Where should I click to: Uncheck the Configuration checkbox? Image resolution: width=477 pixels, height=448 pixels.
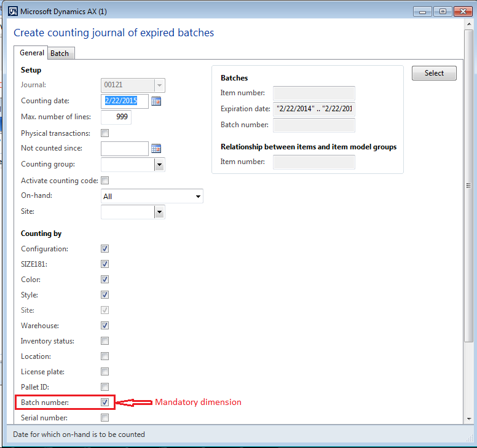click(x=104, y=249)
